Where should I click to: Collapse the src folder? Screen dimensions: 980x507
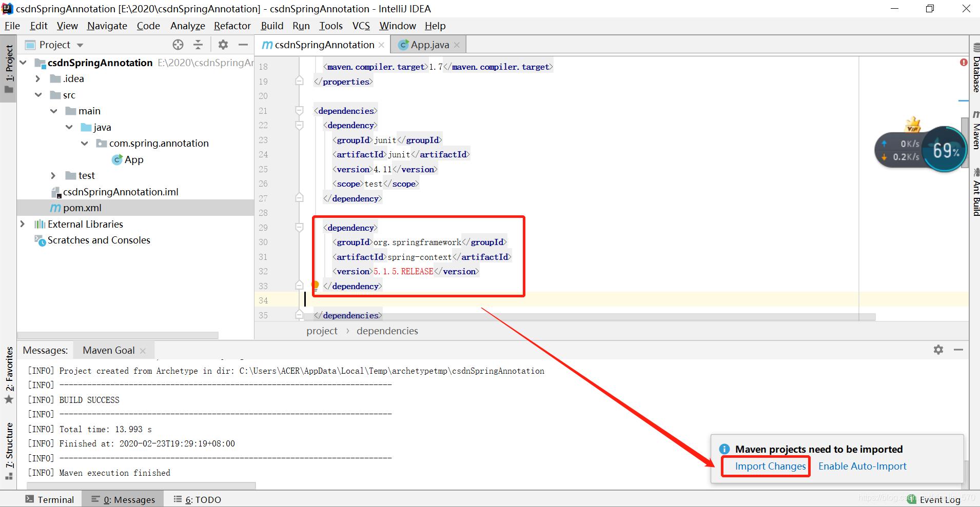(x=38, y=95)
